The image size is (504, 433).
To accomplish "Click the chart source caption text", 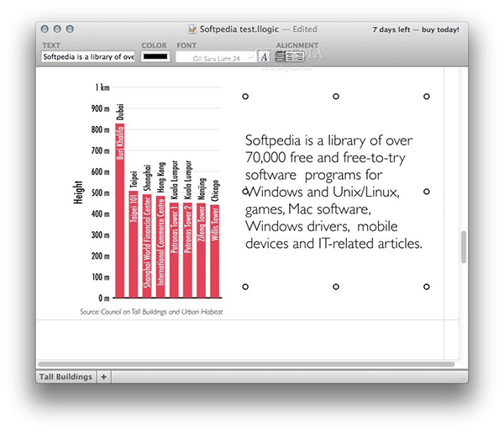I will click(x=151, y=311).
